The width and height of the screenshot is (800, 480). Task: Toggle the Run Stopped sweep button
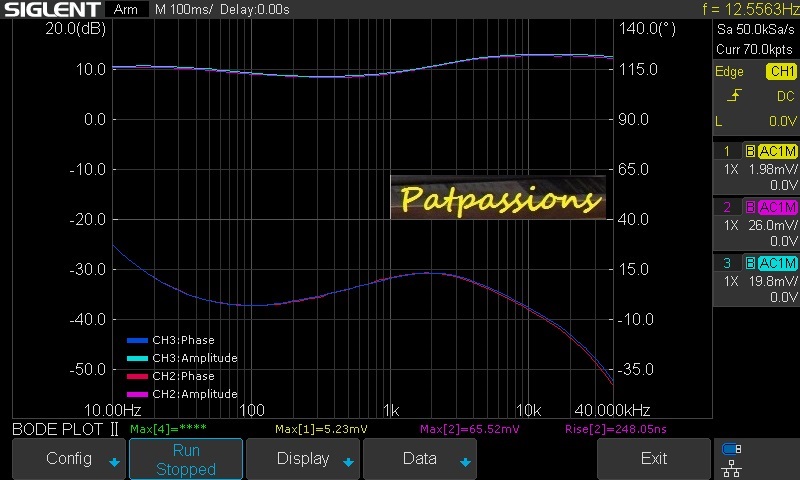click(186, 459)
